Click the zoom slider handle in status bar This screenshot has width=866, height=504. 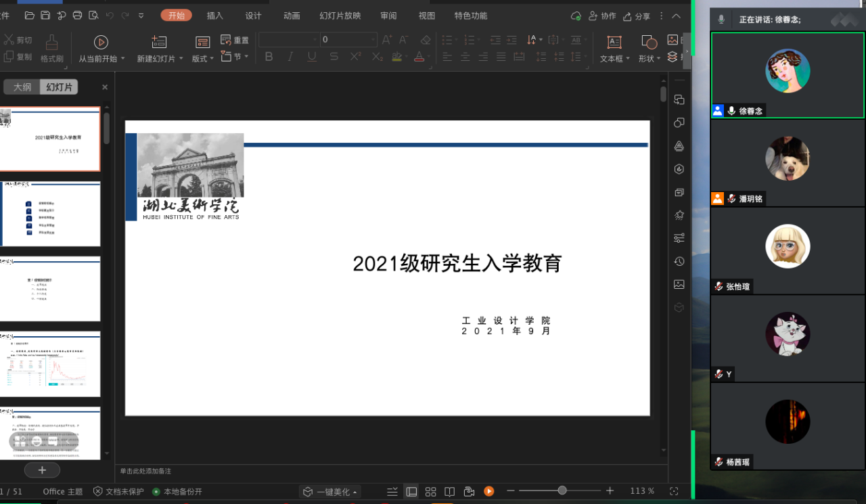562,490
